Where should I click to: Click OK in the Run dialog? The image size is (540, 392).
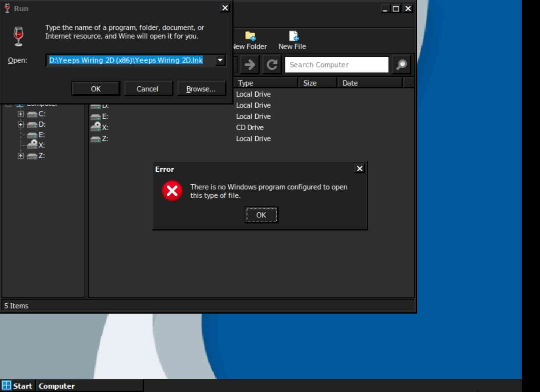(x=96, y=89)
